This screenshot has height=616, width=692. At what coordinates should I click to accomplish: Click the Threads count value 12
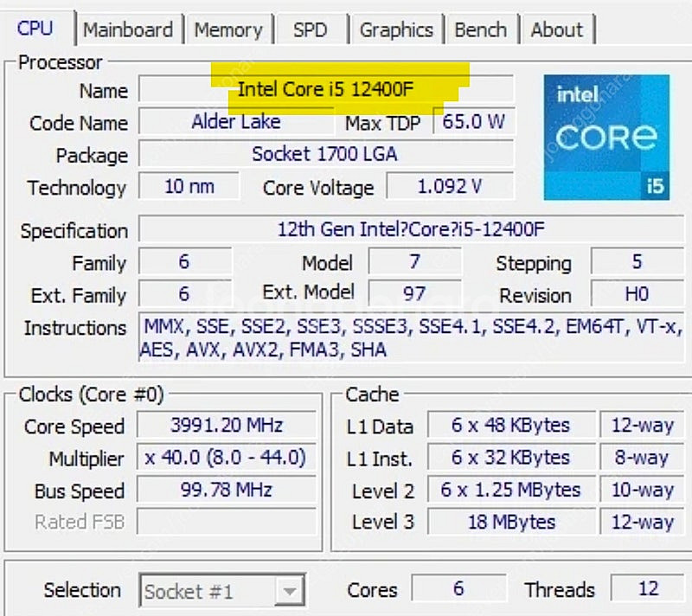click(x=648, y=588)
